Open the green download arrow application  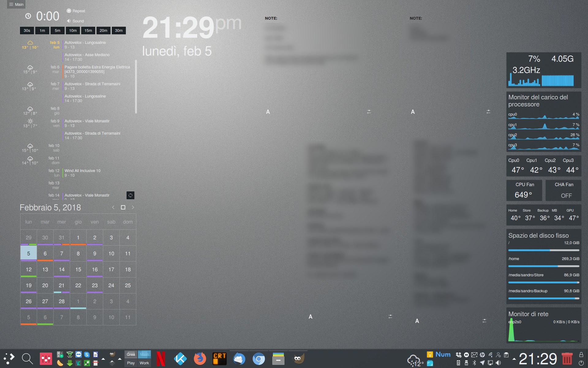70,363
